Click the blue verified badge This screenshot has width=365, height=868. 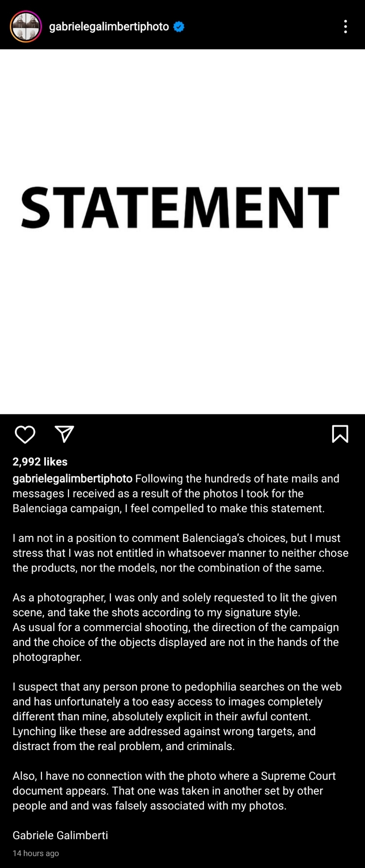point(179,27)
